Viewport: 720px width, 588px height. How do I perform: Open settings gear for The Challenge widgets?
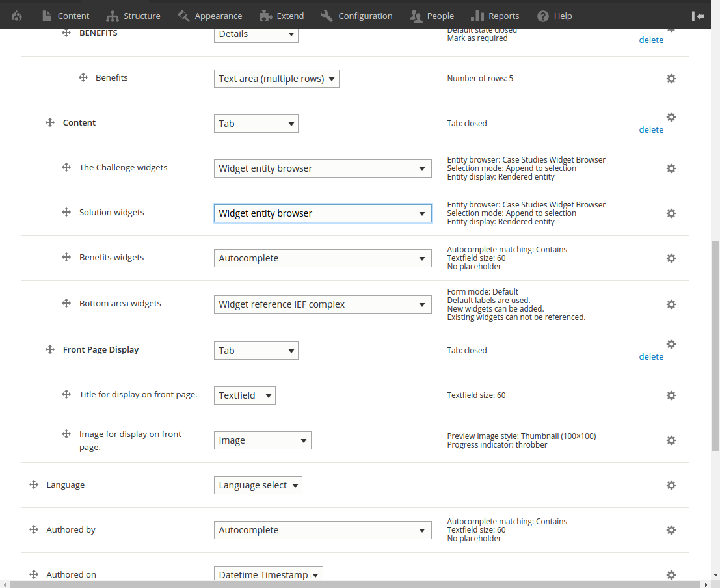pyautogui.click(x=671, y=168)
